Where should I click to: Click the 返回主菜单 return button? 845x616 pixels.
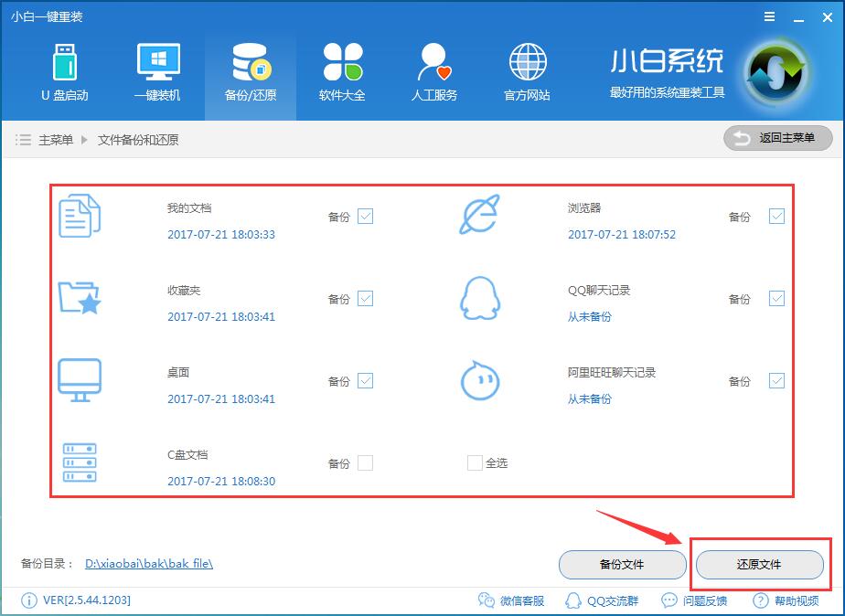click(777, 139)
